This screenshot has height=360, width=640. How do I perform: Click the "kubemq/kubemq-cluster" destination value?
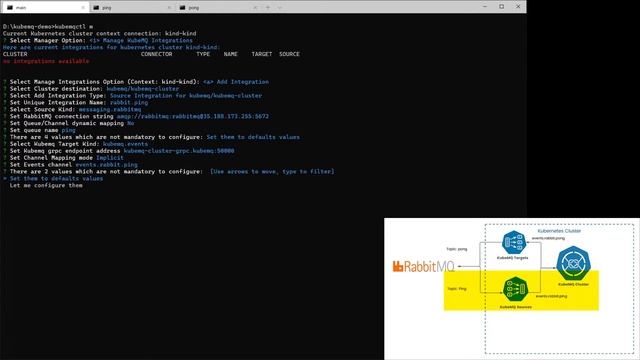[x=142, y=89]
